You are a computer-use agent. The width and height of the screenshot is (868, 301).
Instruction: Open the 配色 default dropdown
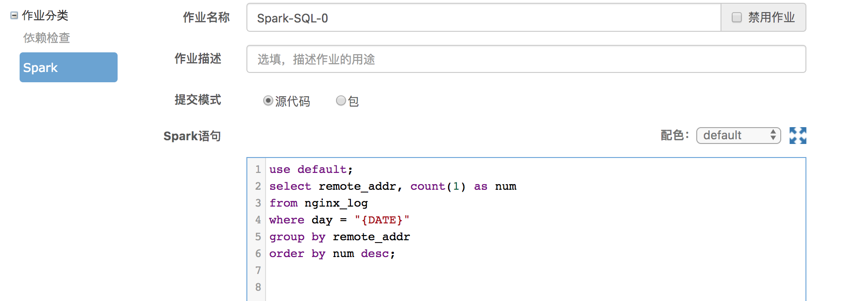click(x=738, y=136)
